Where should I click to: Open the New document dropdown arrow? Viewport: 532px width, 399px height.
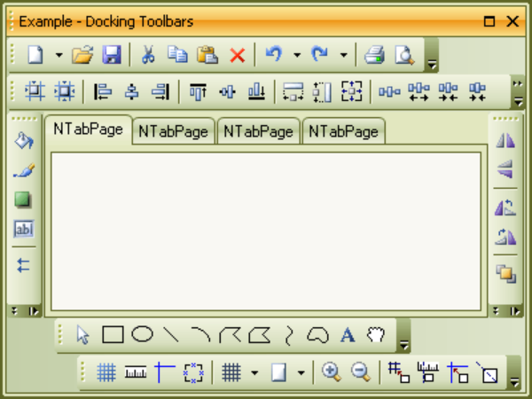coord(59,55)
